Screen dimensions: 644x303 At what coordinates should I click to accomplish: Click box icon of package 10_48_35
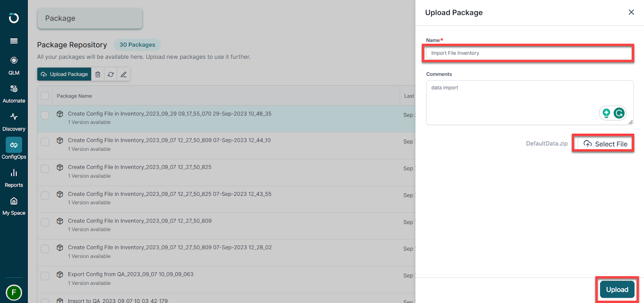(60, 114)
